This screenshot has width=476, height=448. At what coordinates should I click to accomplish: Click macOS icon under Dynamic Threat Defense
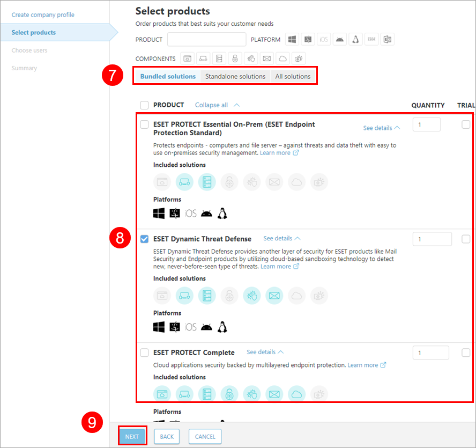[x=175, y=327]
